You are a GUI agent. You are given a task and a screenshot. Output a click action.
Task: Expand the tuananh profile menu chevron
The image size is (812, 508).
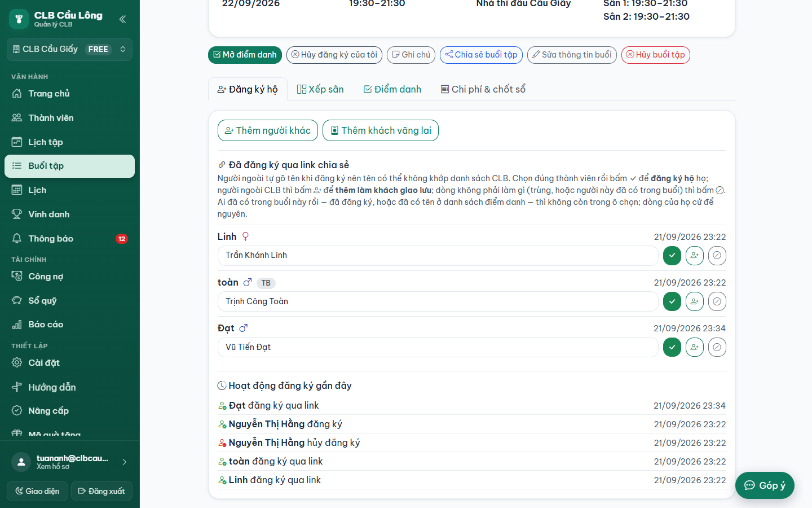pos(125,462)
